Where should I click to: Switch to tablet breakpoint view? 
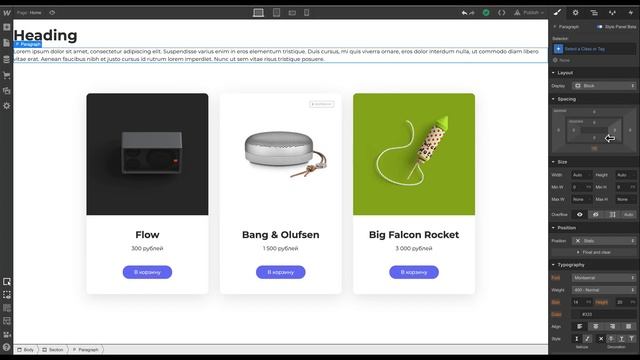[276, 13]
